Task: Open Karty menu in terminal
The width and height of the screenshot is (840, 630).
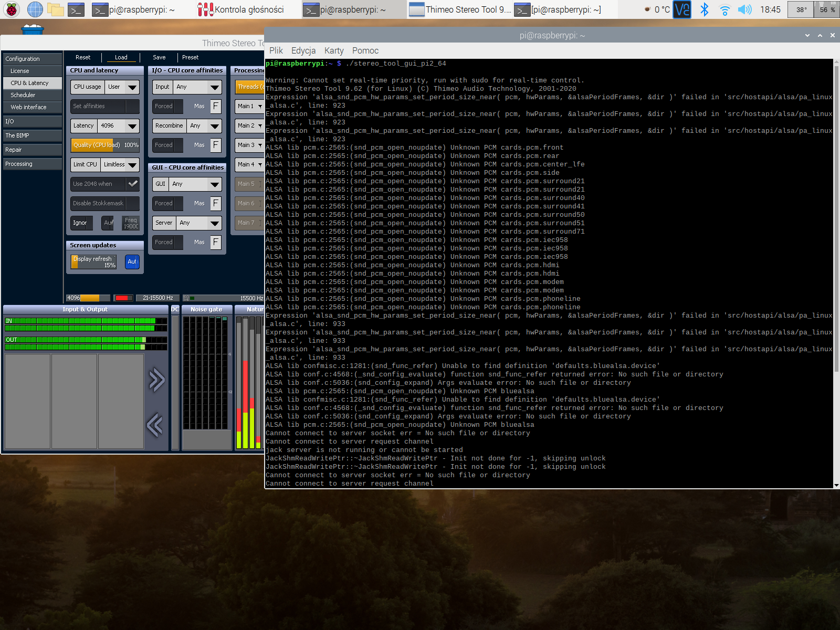Action: click(x=334, y=50)
